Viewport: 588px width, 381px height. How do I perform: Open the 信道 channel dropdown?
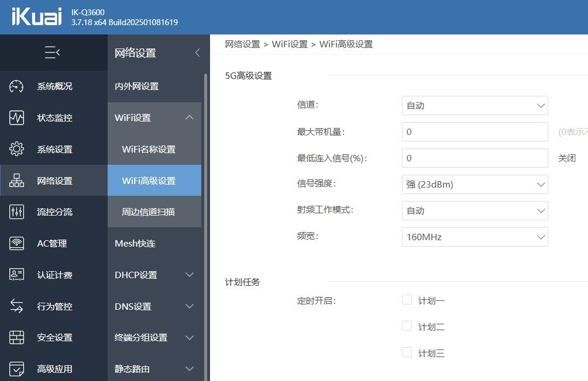(474, 105)
